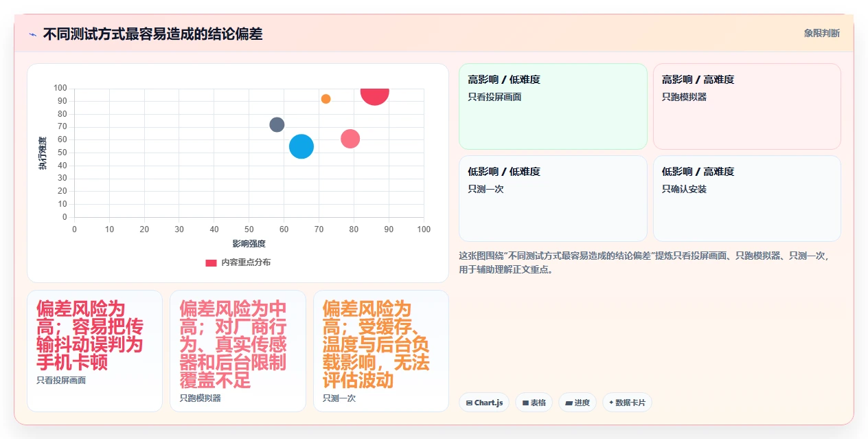Screen dimensions: 868x439
Task: Click the 内容重点分布 legend label
Action: 245,262
